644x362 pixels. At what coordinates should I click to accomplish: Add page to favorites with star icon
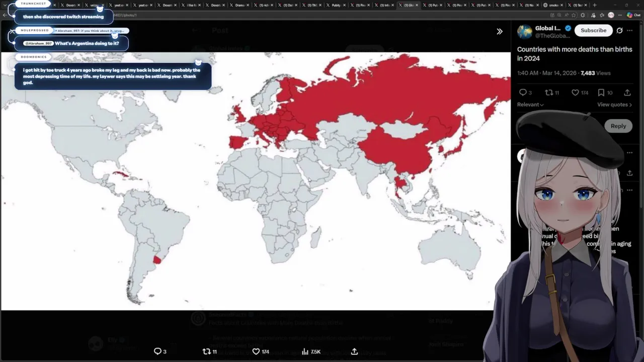(574, 15)
